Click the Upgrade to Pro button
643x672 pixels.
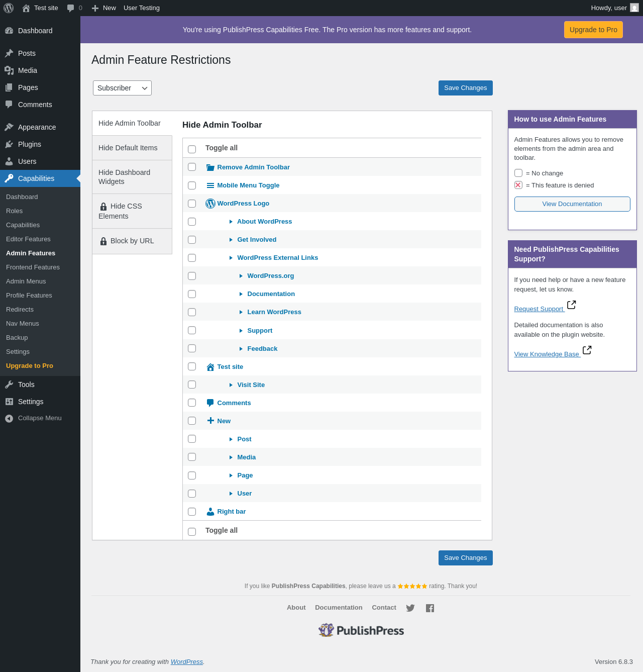pos(593,30)
